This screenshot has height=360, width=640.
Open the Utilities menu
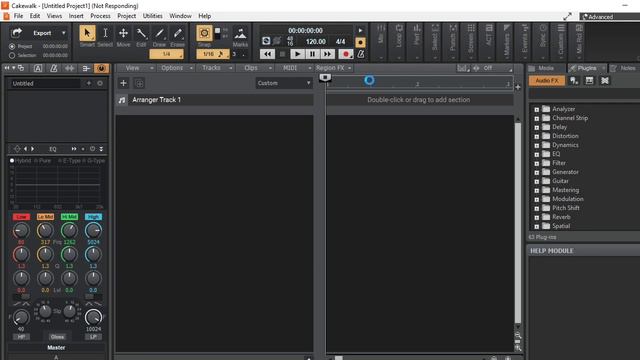[153, 16]
